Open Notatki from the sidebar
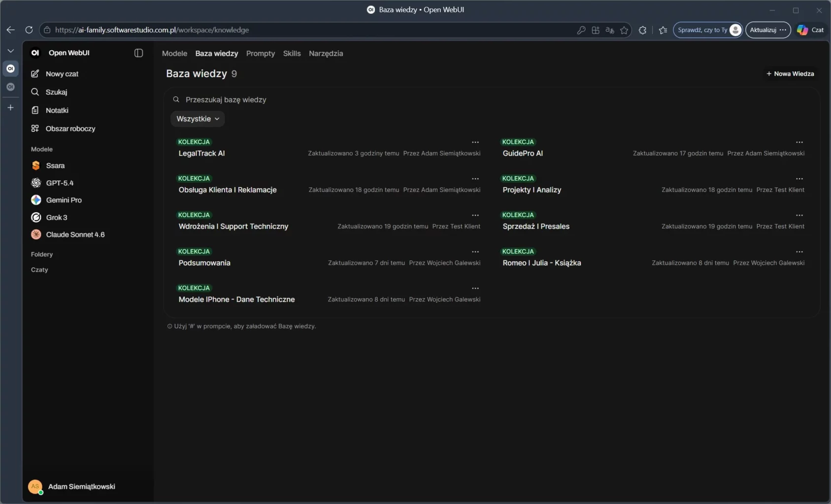 click(x=57, y=110)
